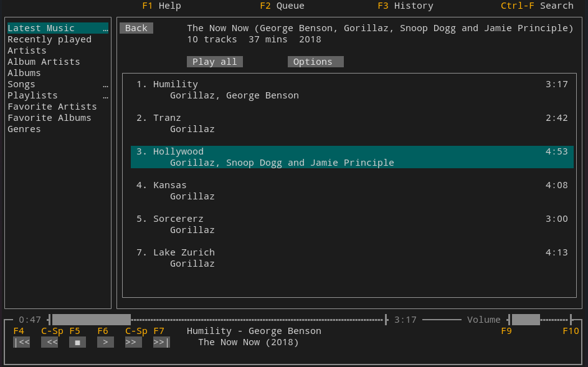Click the F6 shortcut label
This screenshot has height=367, width=588.
pos(103,331)
